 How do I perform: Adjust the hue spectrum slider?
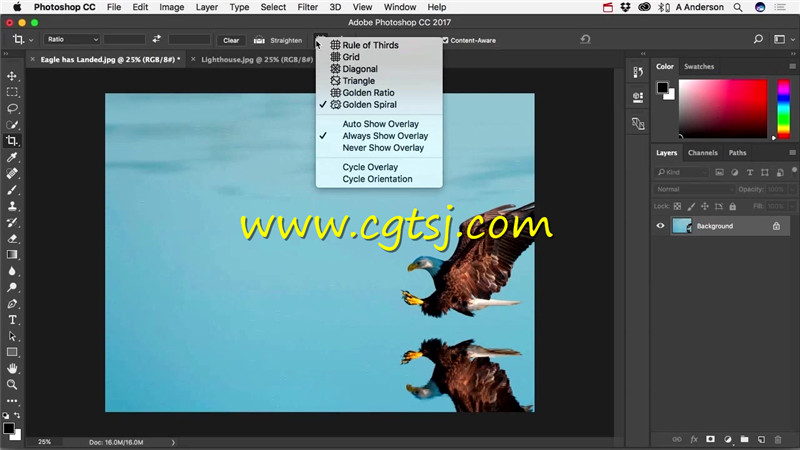point(783,108)
